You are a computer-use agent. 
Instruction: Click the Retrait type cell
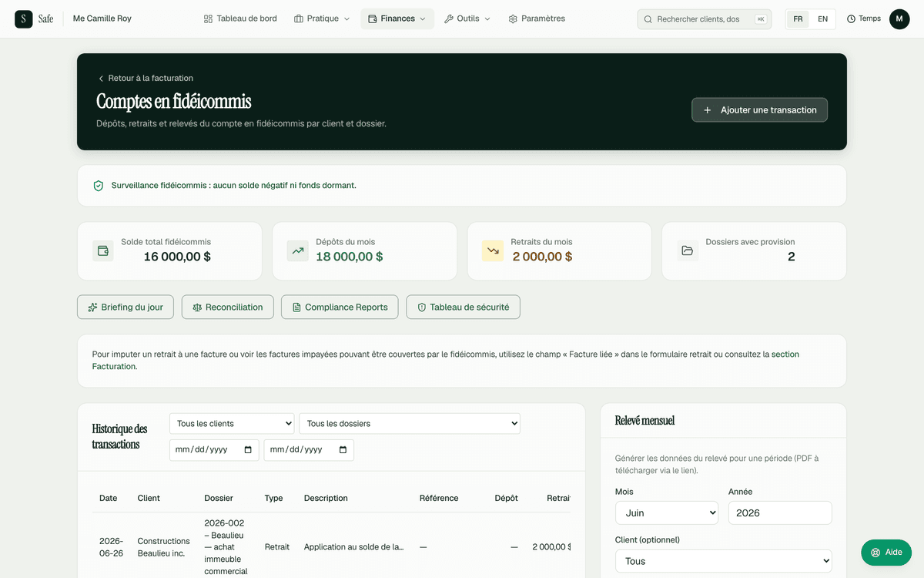[277, 547]
